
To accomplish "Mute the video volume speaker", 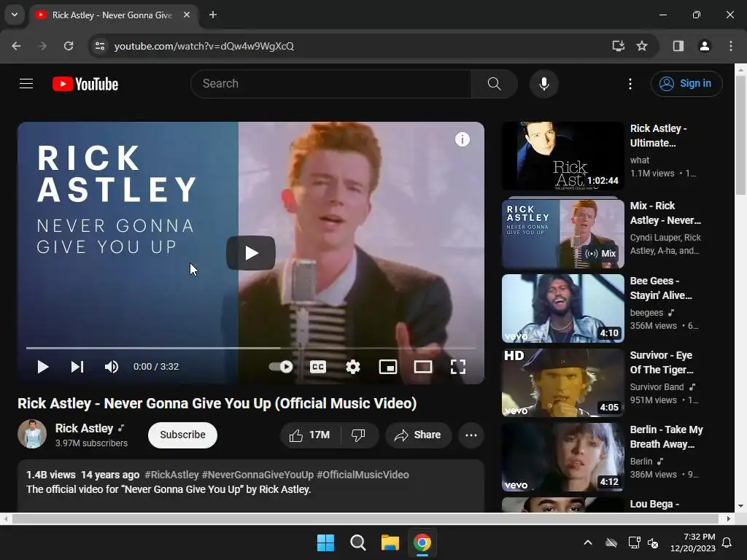I will pos(111,367).
